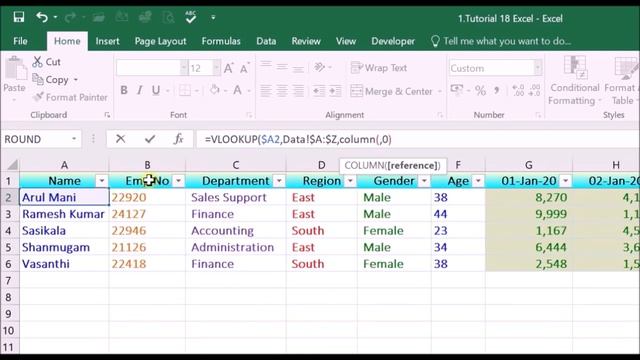Click the Middle Align icon
The width and height of the screenshot is (640, 360).
click(x=282, y=67)
